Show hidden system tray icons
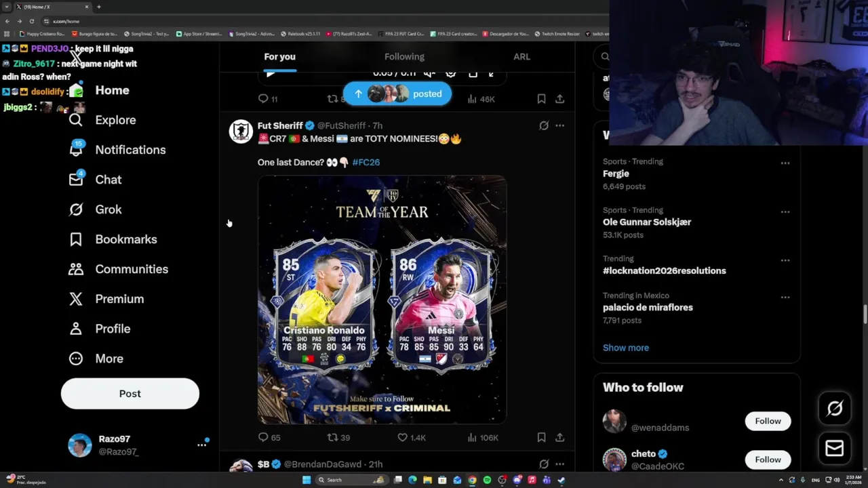 point(783,480)
